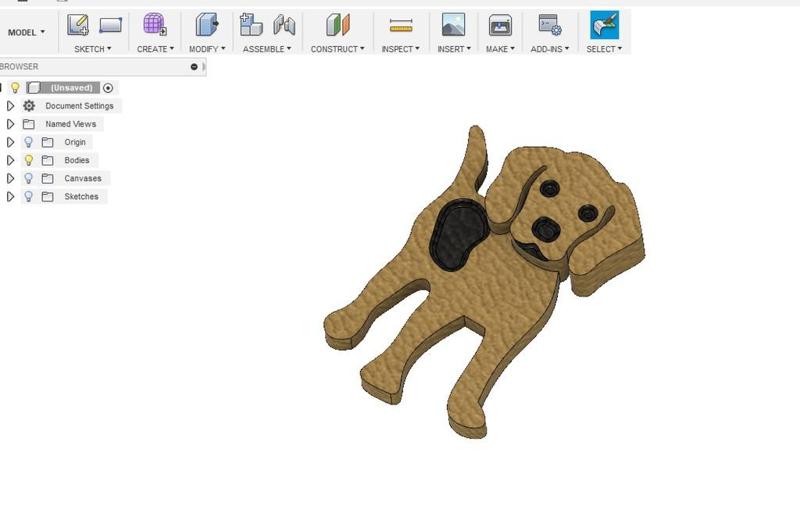The image size is (800, 523).
Task: Toggle Unsaved root component visibility lightbulb
Action: point(15,88)
